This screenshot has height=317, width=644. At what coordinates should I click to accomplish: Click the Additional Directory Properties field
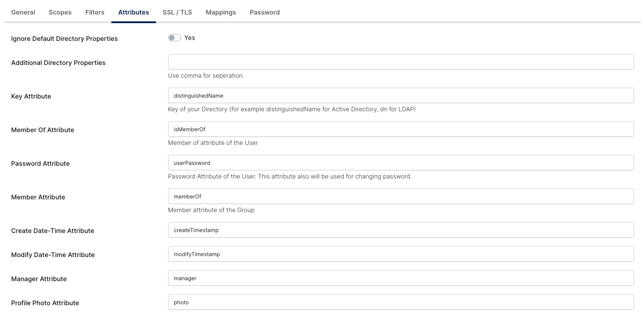click(400, 62)
